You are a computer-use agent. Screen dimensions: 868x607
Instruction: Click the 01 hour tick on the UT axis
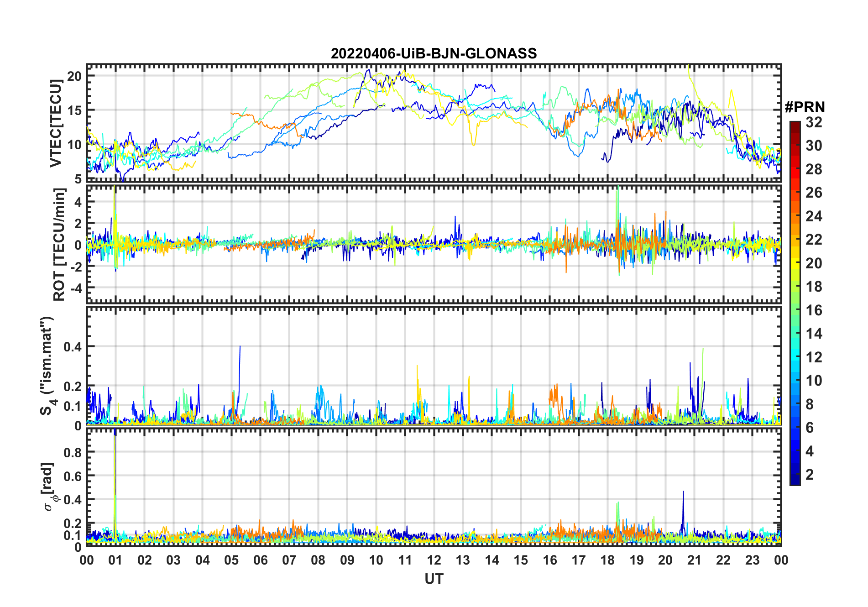115,560
